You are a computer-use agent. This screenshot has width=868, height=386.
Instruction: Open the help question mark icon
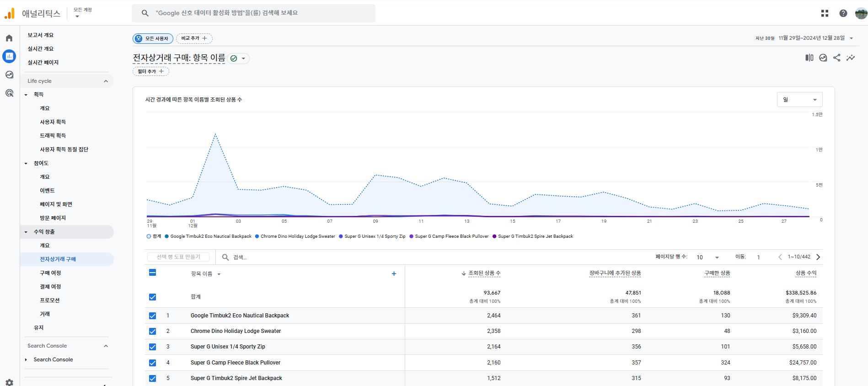843,13
